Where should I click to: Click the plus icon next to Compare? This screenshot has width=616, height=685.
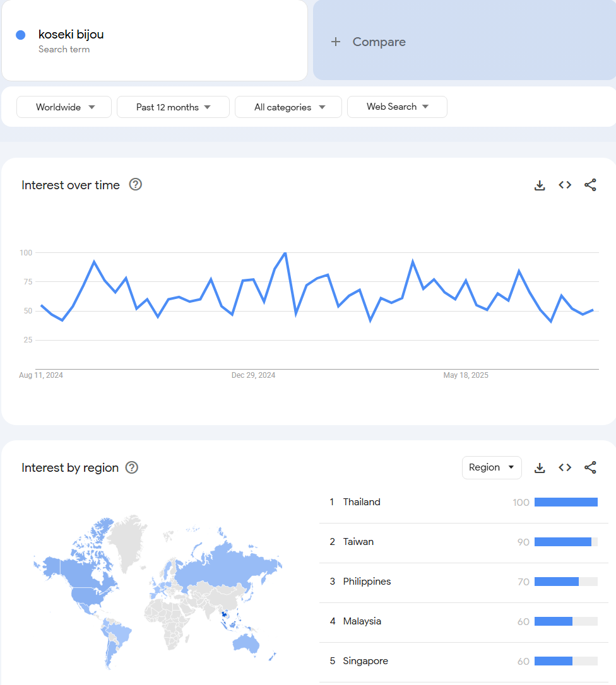coord(335,42)
